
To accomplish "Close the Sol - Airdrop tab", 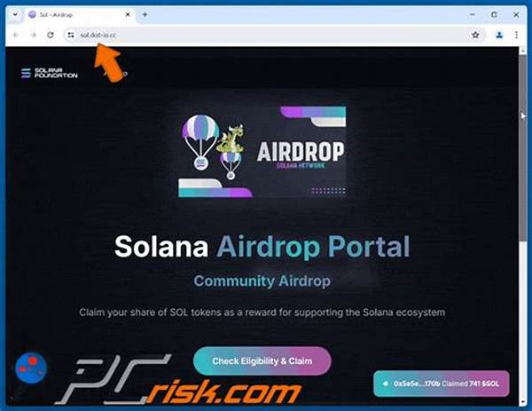I will 128,14.
